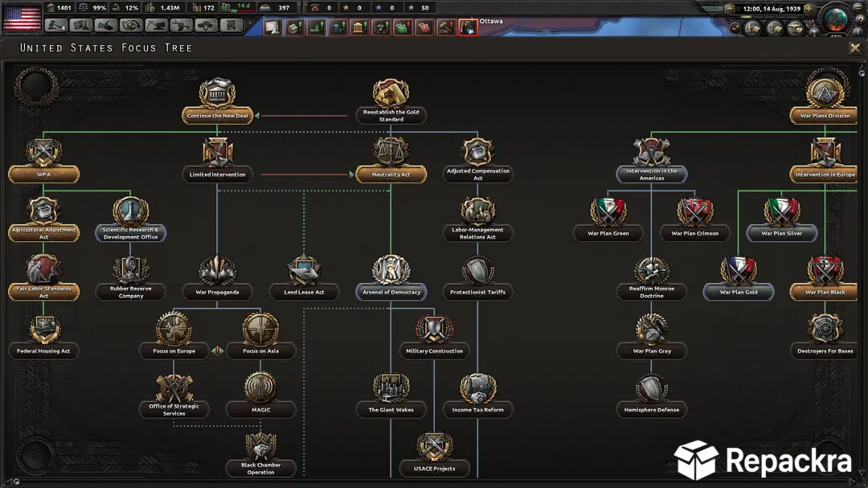This screenshot has height=488, width=868.
Task: Click the orange checkmark button under date
Action: pyautogui.click(x=735, y=27)
